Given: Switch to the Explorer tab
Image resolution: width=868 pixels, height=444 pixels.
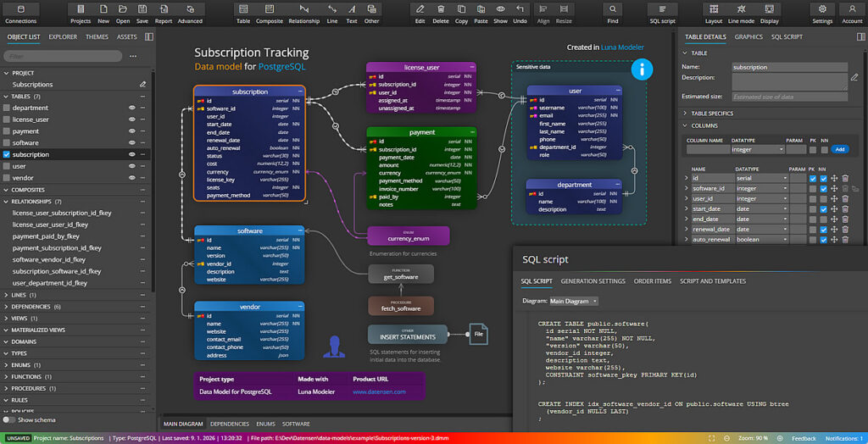Looking at the screenshot, I should tap(63, 37).
